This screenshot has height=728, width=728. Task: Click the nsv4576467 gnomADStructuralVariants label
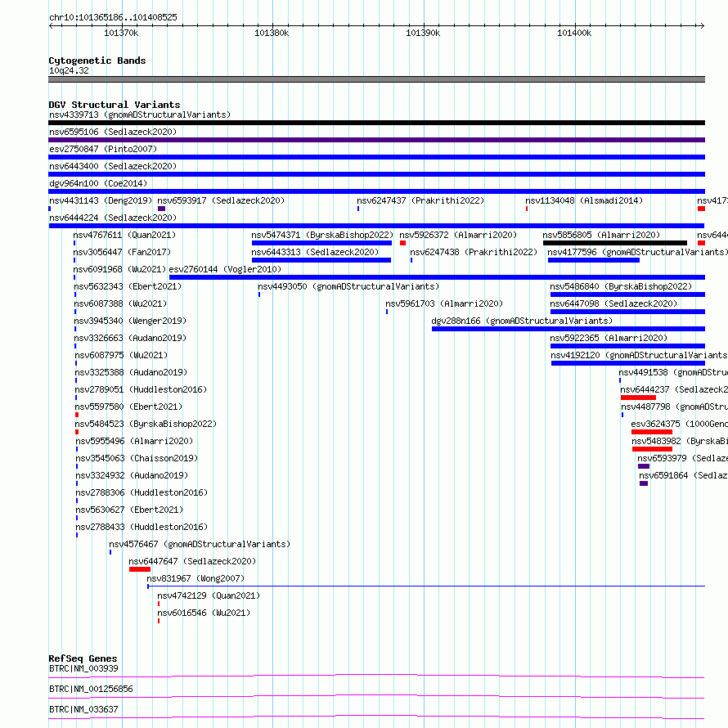tap(200, 544)
